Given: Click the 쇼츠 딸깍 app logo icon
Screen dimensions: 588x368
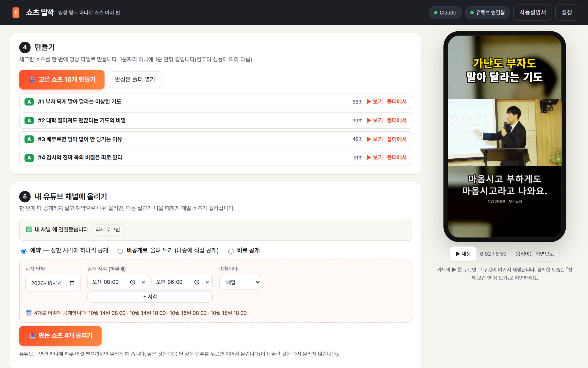Looking at the screenshot, I should pos(16,13).
